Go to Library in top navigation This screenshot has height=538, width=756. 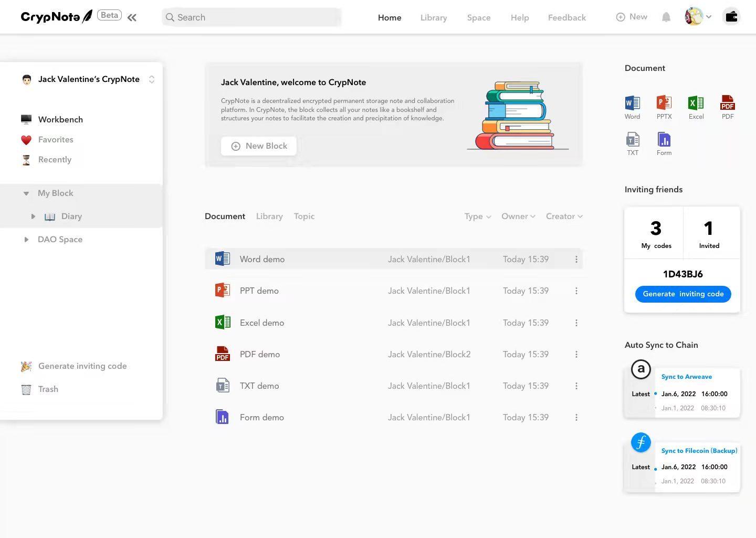(433, 17)
